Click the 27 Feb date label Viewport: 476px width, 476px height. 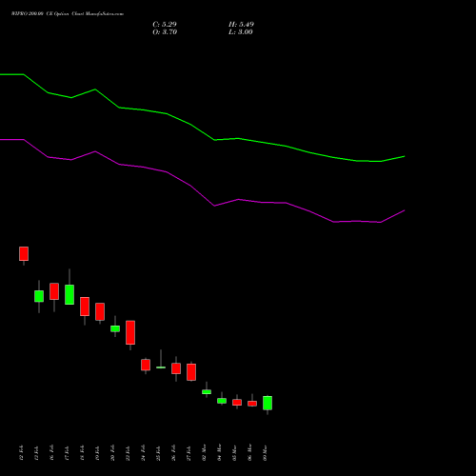coord(188,453)
